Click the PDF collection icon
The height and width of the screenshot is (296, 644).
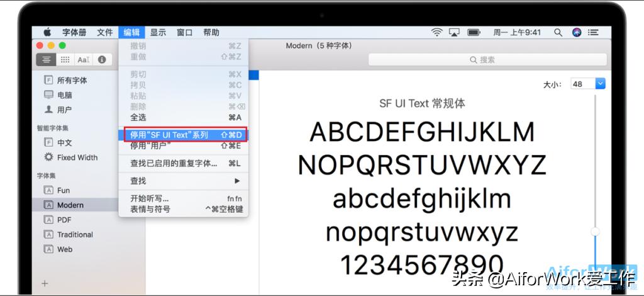(49, 220)
